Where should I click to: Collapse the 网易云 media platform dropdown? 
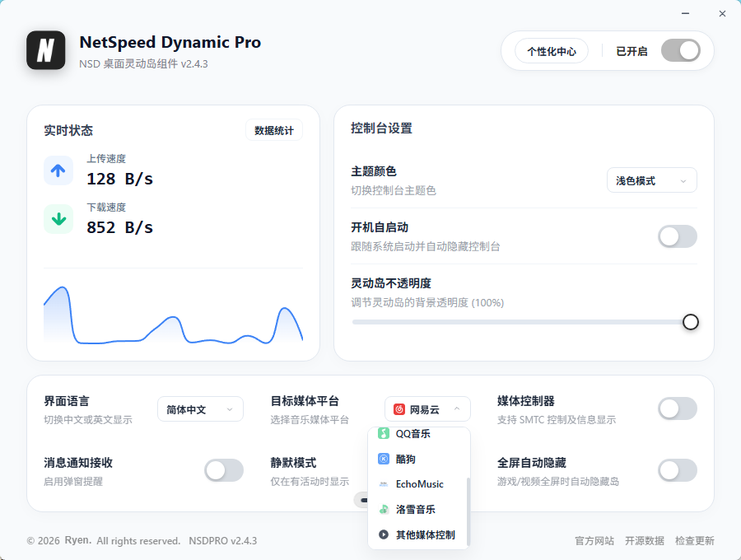[x=427, y=408]
